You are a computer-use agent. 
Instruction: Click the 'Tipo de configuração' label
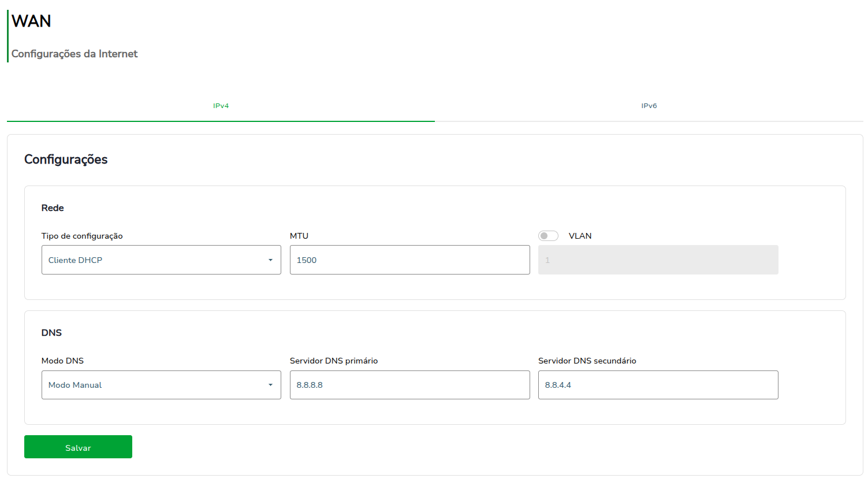pos(82,236)
